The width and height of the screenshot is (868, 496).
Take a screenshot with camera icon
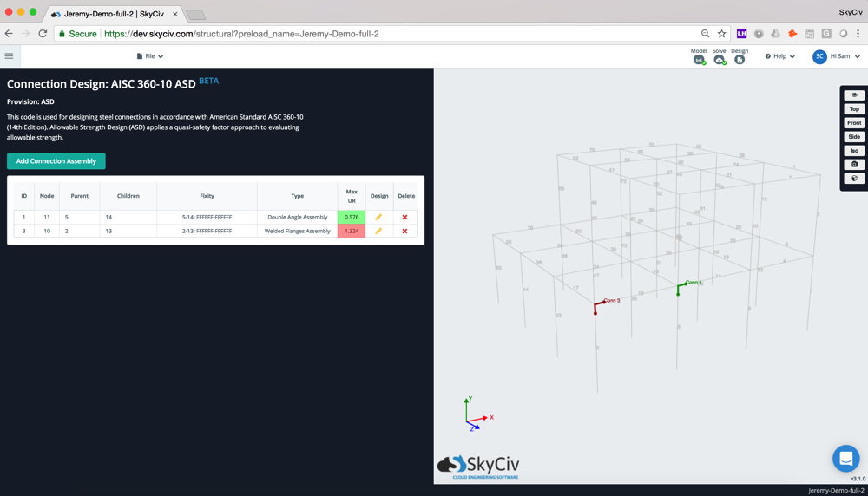click(854, 164)
